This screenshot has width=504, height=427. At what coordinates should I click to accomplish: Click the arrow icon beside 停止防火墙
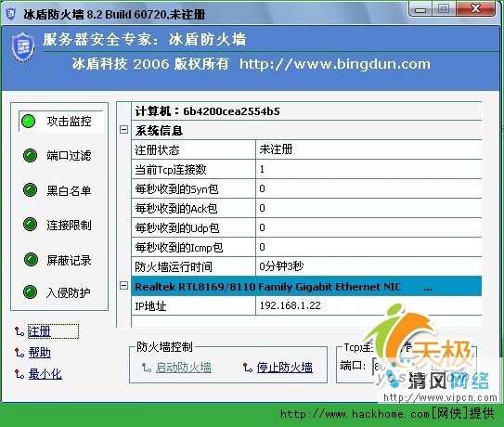(x=248, y=368)
